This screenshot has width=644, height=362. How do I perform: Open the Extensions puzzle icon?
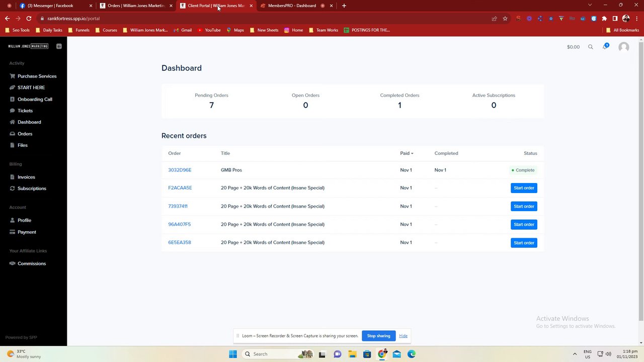(604, 19)
